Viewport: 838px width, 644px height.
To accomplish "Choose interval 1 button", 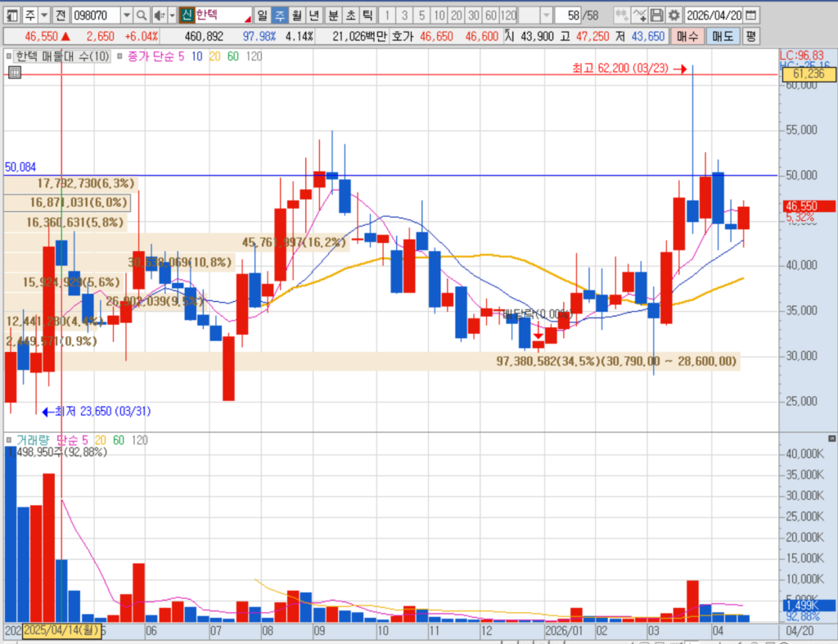I will click(x=387, y=15).
